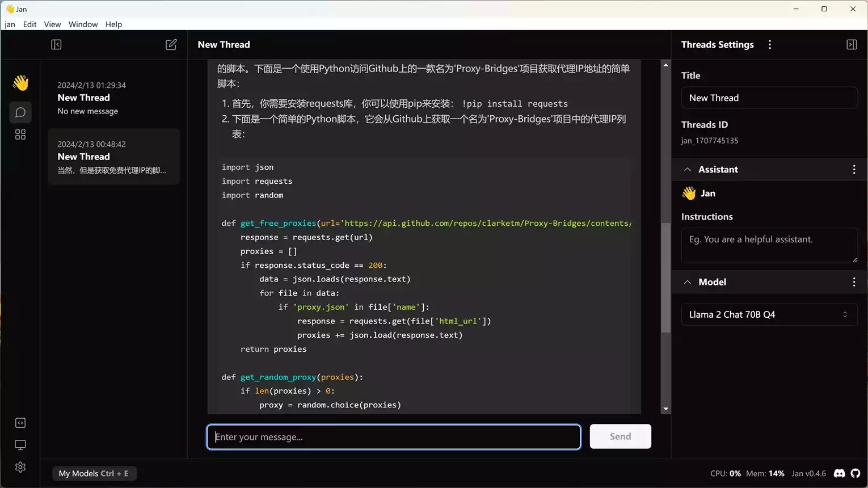Toggle the right Threads Settings panel
The width and height of the screenshot is (868, 488).
coord(852,45)
